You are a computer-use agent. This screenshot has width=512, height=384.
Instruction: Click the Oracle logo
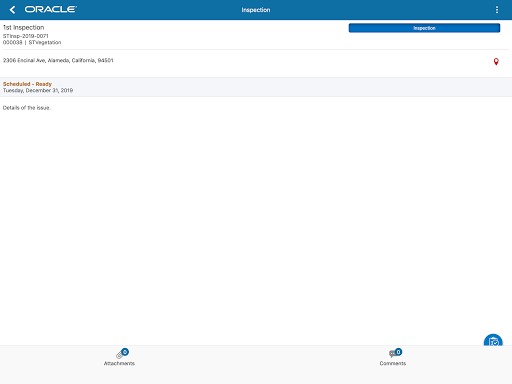[51, 9]
